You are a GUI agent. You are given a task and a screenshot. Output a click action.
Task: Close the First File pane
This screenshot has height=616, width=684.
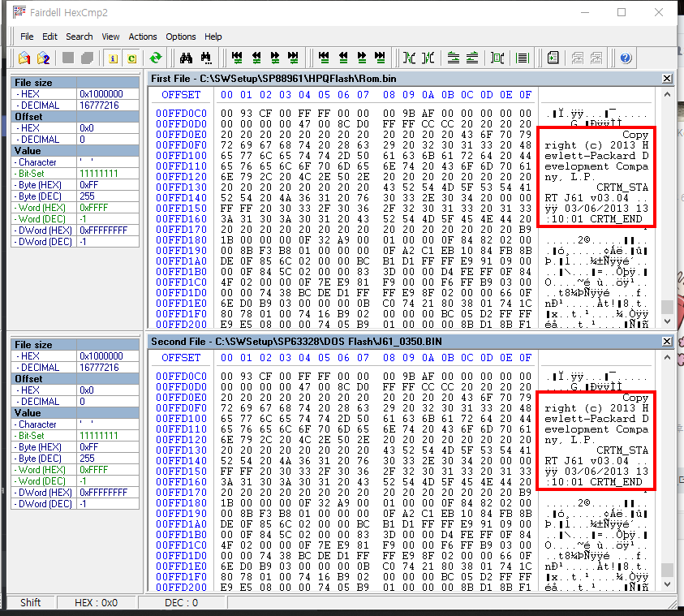tap(667, 79)
